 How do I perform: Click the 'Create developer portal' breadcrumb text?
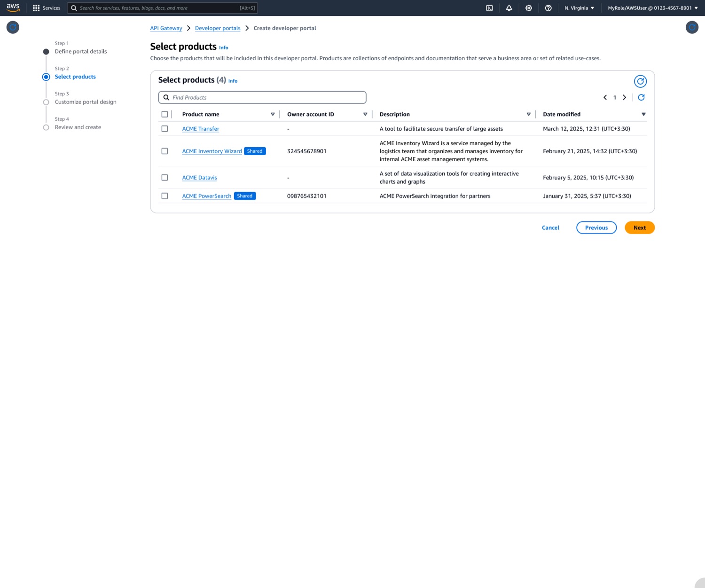tap(285, 28)
